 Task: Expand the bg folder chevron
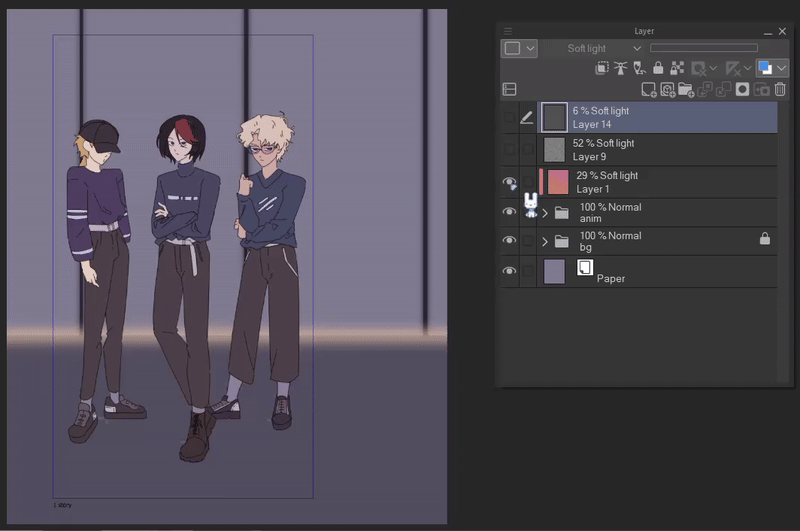545,241
